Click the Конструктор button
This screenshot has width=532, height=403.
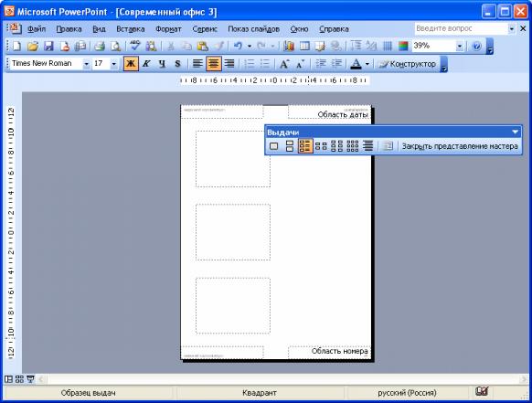click(x=408, y=64)
